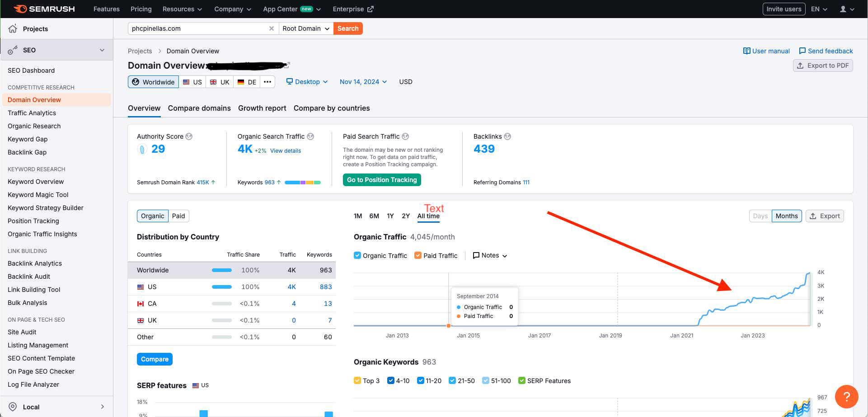
Task: Click Semrush Domain Rank up arrow
Action: pyautogui.click(x=213, y=183)
